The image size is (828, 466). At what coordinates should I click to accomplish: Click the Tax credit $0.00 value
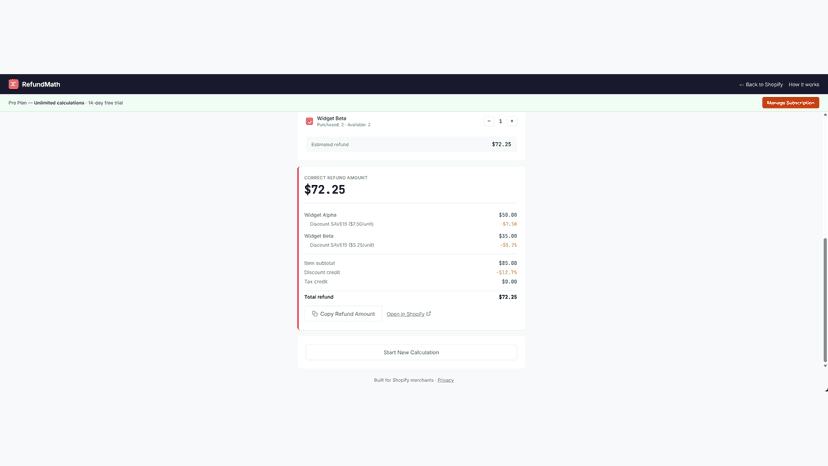point(509,282)
